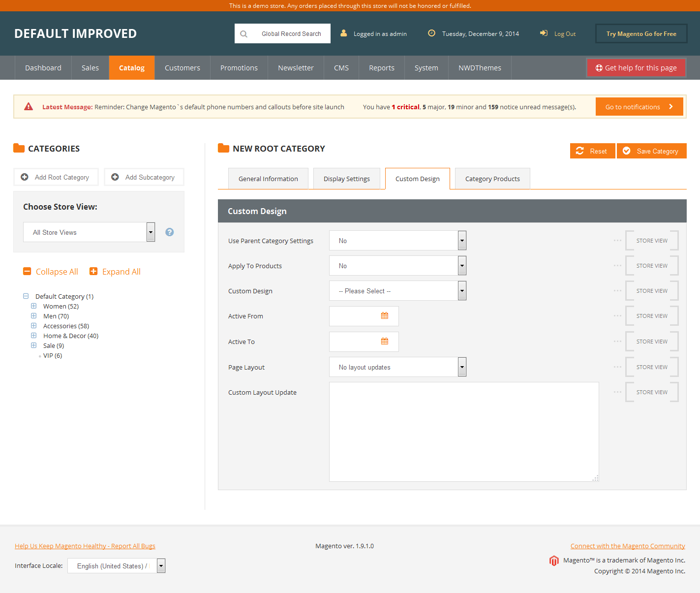This screenshot has height=593, width=700.
Task: Click the Magento logo in the footer
Action: (x=554, y=561)
